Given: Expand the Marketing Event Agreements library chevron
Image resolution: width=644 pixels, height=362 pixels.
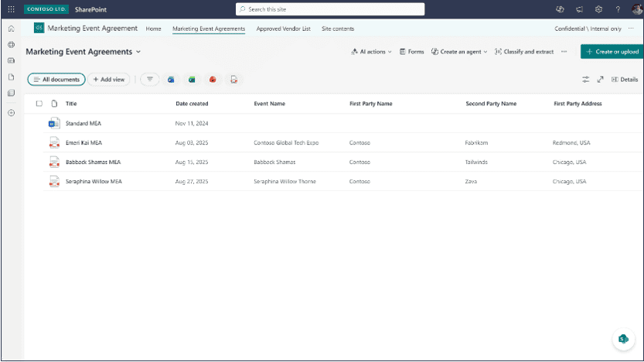Looking at the screenshot, I should 138,52.
